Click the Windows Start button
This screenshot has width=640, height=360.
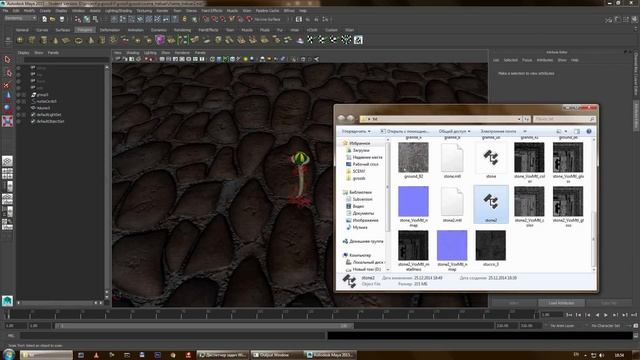tap(9, 354)
